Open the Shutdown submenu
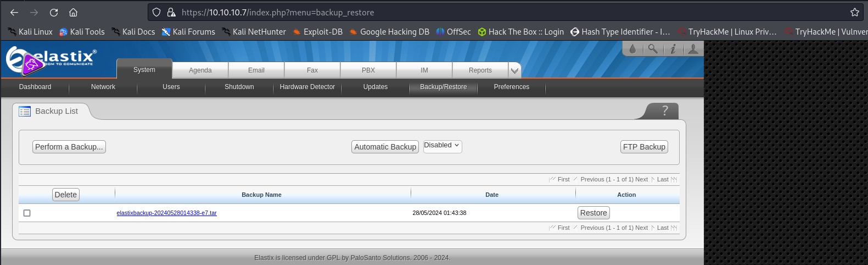Image resolution: width=868 pixels, height=265 pixels. 239,87
